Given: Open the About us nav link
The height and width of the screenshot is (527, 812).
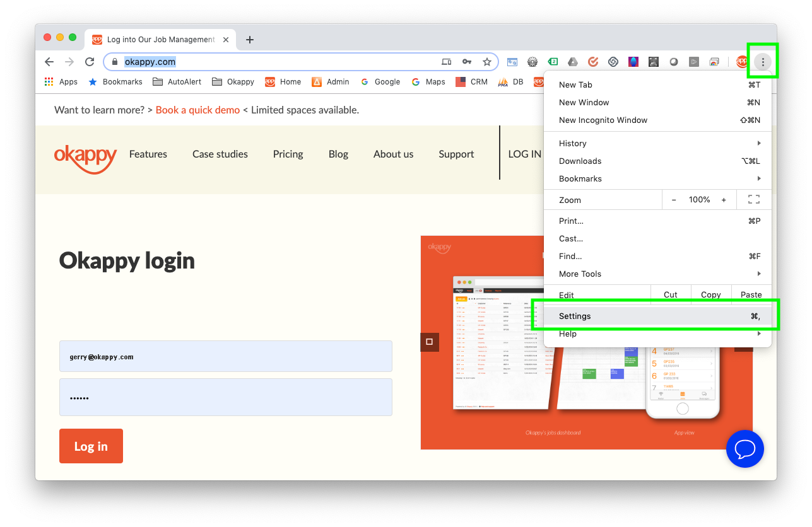Looking at the screenshot, I should (x=394, y=154).
